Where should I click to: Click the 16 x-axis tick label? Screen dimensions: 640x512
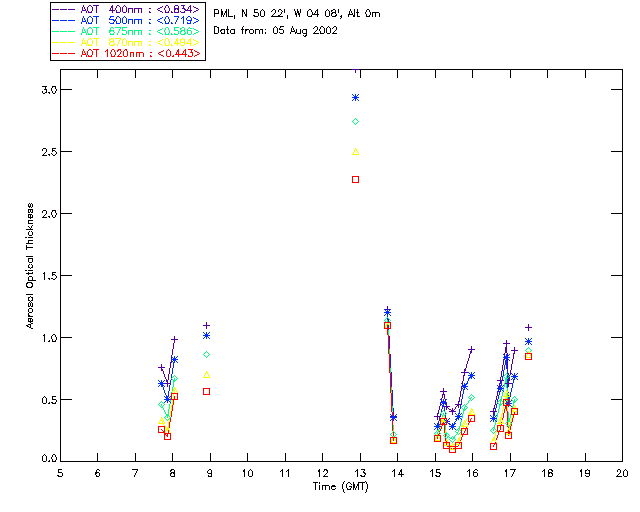click(x=472, y=473)
